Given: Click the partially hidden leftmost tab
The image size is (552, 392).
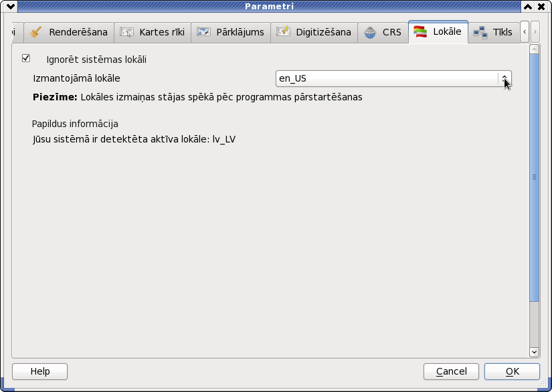Looking at the screenshot, I should pos(17,32).
